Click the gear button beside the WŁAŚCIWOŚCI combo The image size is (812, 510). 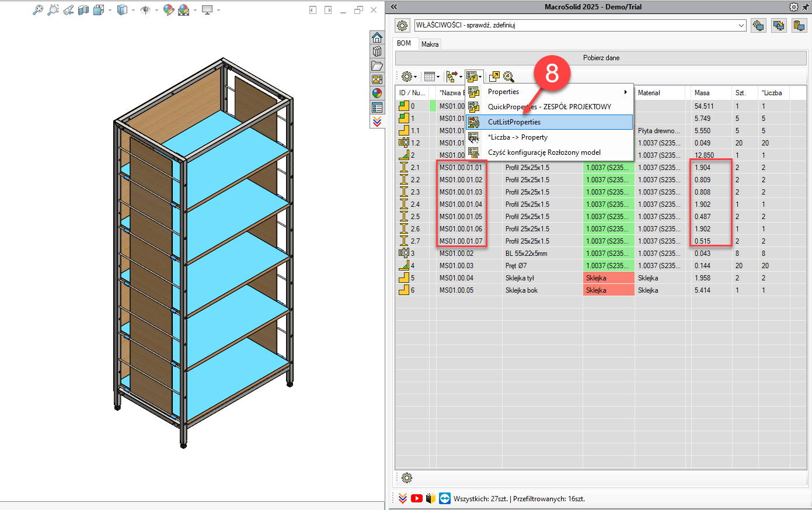pos(402,26)
